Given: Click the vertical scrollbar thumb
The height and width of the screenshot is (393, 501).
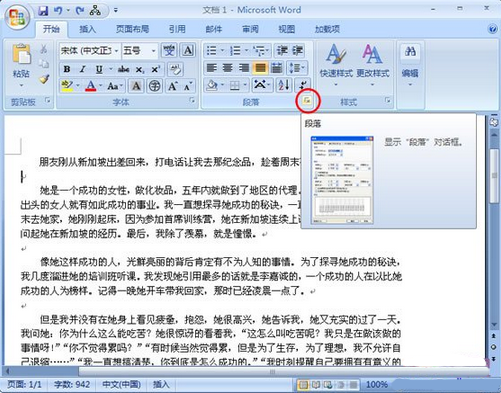Looking at the screenshot, I should tap(494, 176).
